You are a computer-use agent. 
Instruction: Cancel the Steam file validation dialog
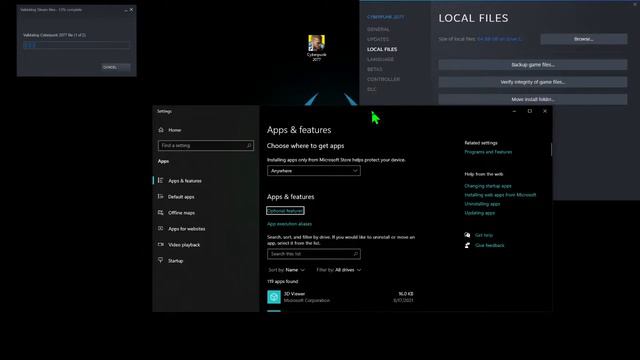pyautogui.click(x=116, y=67)
